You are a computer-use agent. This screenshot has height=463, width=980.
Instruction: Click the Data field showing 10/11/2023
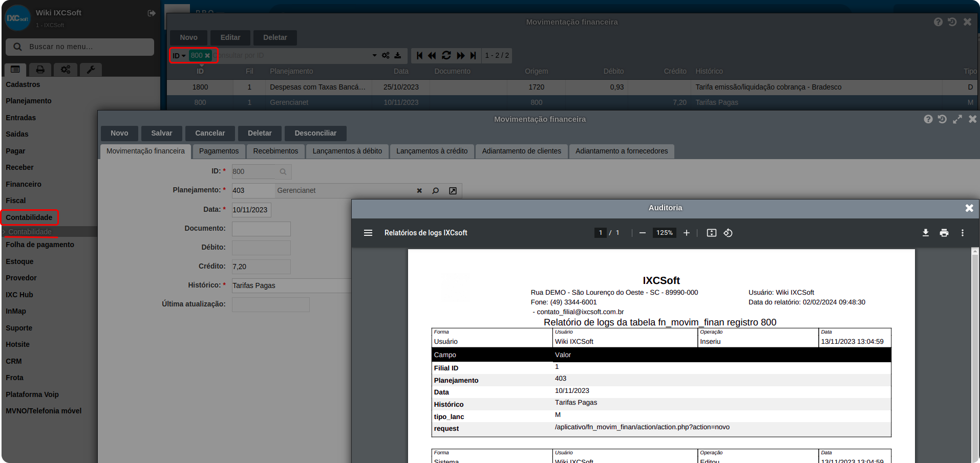(251, 210)
